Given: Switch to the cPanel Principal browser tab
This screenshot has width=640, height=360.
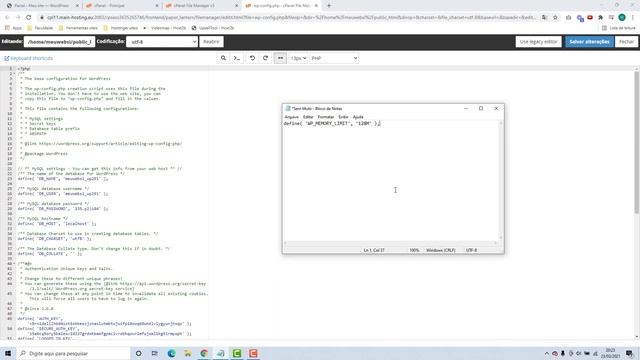Looking at the screenshot, I should (121, 6).
